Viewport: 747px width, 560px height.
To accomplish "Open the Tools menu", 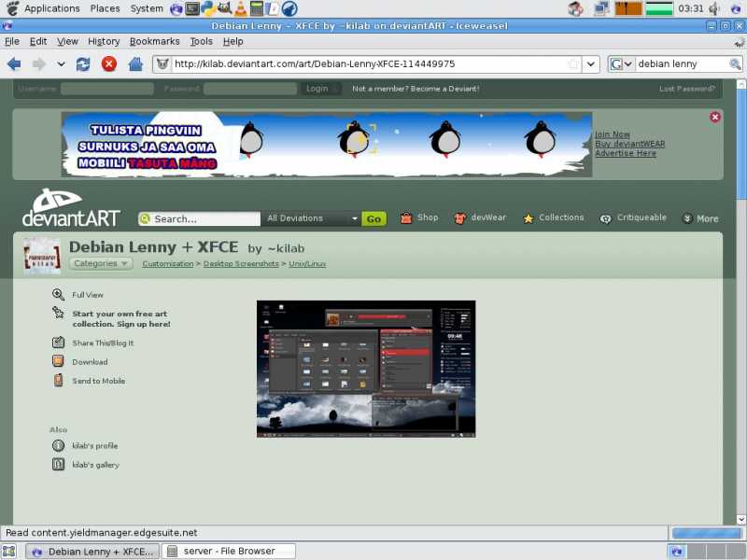I will coord(201,41).
